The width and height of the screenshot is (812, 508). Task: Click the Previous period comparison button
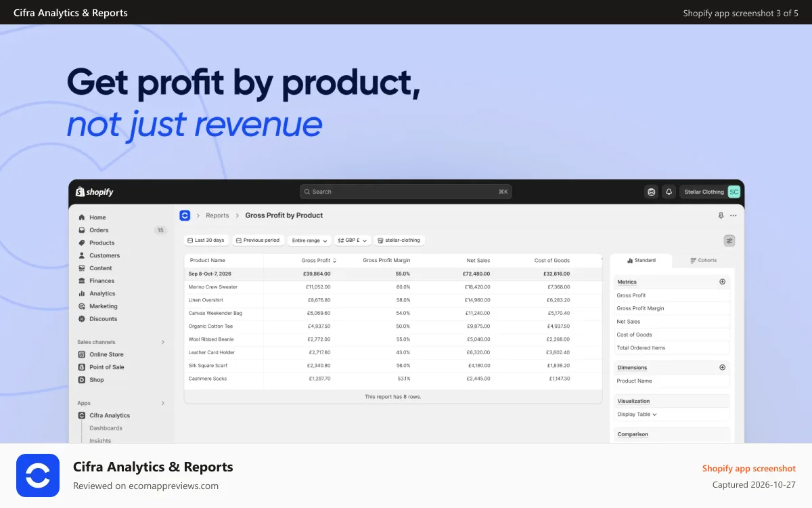click(x=258, y=240)
